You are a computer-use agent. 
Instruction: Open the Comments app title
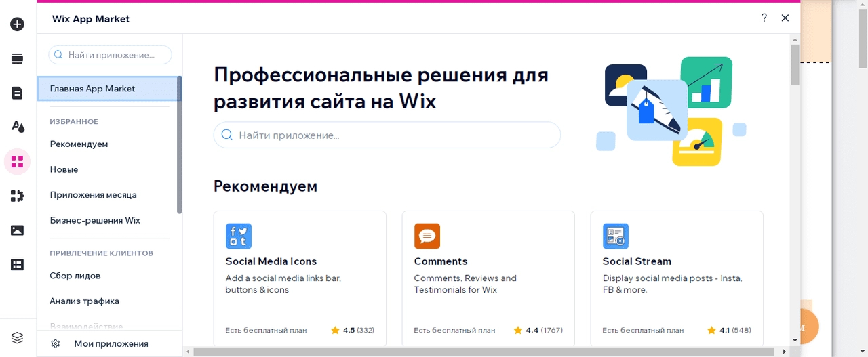coord(441,261)
